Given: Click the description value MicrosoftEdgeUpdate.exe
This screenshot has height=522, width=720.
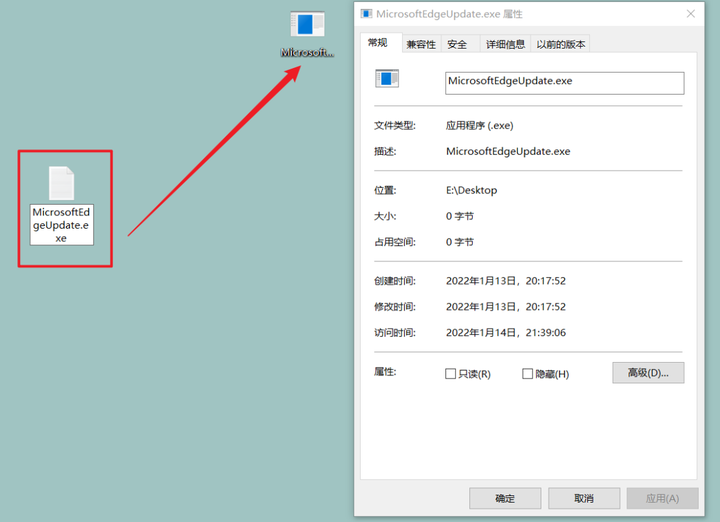Looking at the screenshot, I should pyautogui.click(x=508, y=152).
